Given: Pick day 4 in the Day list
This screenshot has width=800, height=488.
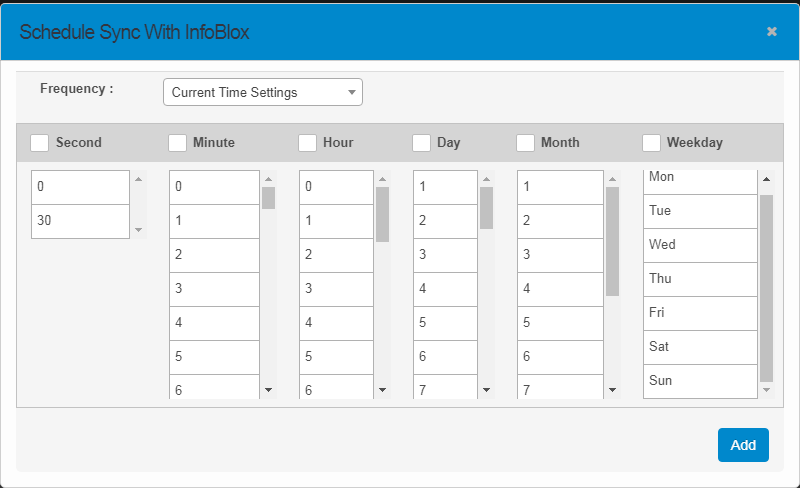Looking at the screenshot, I should 445,289.
